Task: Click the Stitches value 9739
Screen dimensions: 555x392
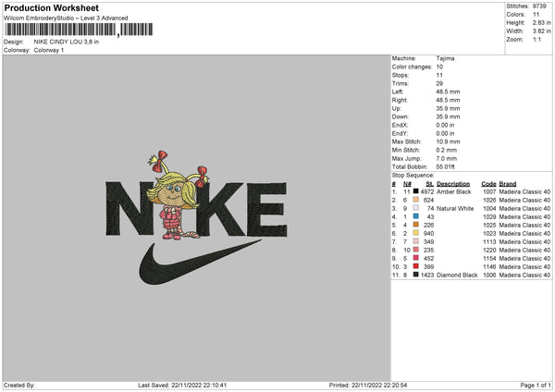Action: [x=539, y=6]
